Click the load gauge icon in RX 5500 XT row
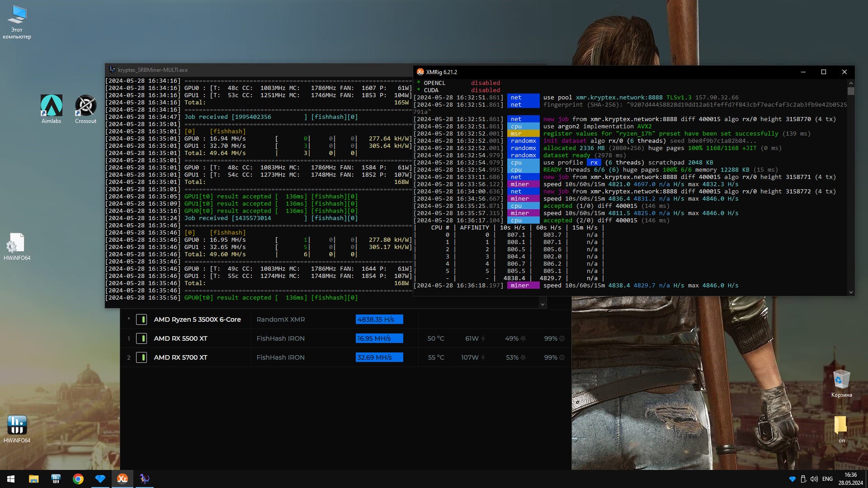 point(562,338)
